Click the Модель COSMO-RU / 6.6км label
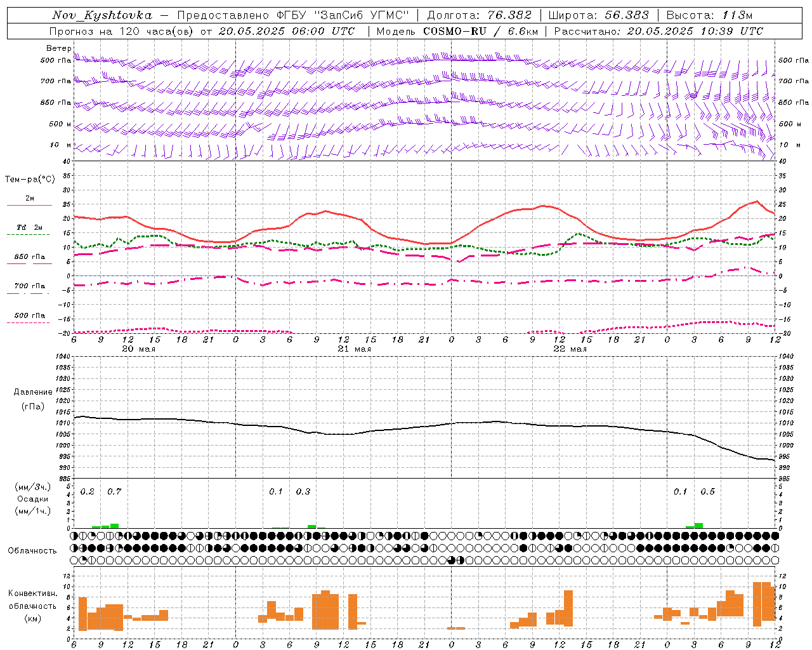 (x=457, y=31)
